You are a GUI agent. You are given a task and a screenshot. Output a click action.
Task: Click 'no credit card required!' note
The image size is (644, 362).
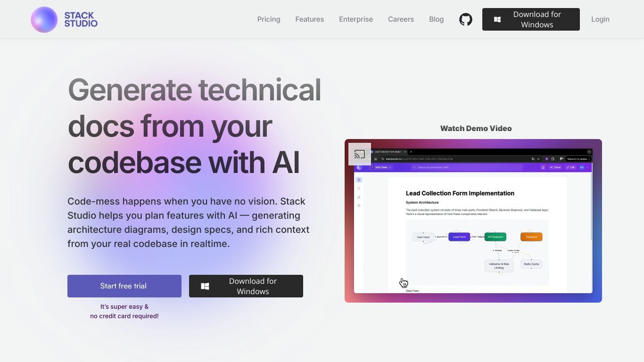(124, 316)
